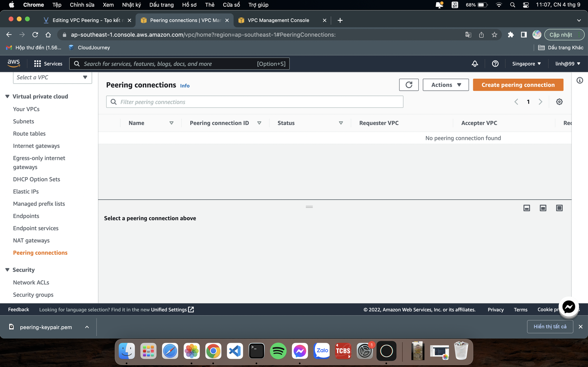Collapse Security sidebar section
The height and width of the screenshot is (367, 588).
[7, 270]
